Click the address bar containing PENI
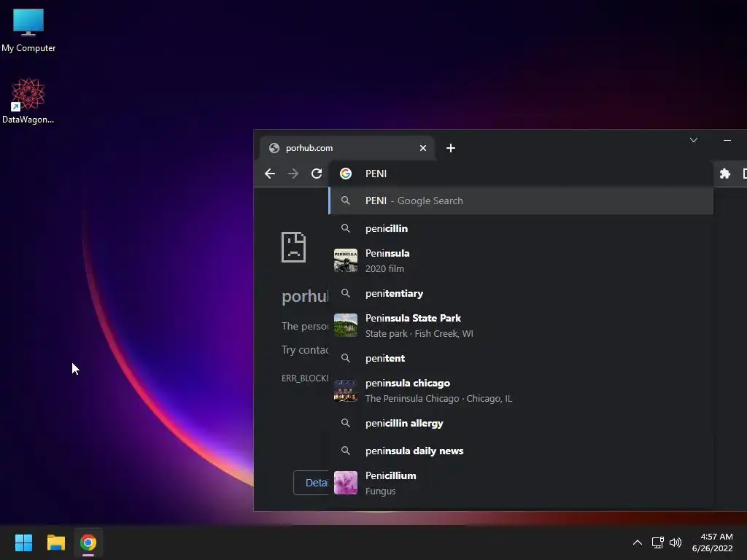Image resolution: width=747 pixels, height=560 pixels. coord(521,174)
